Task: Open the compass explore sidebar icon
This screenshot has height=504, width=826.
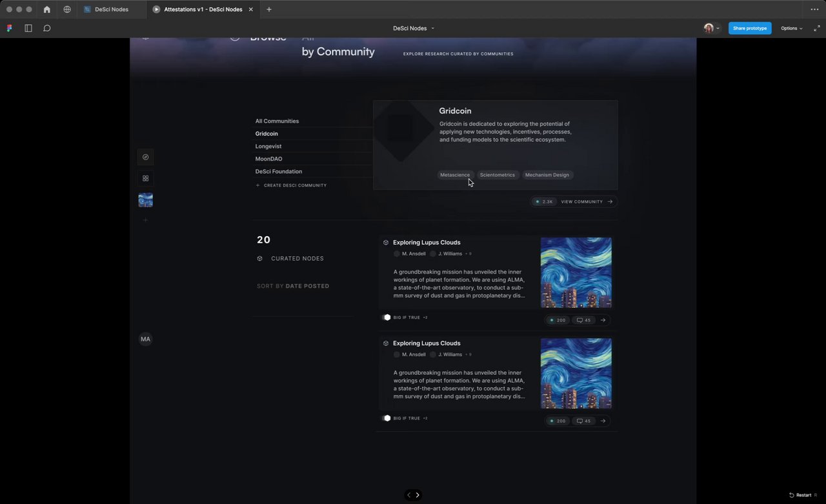Action: [x=145, y=157]
